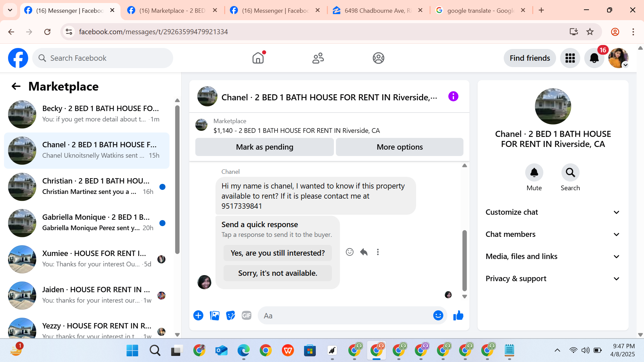This screenshot has height=362, width=644.
Task: Go back using the Marketplace back arrow
Action: tap(16, 87)
